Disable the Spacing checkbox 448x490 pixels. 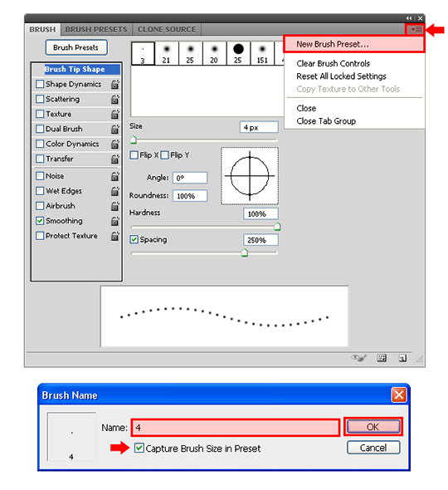coord(134,240)
